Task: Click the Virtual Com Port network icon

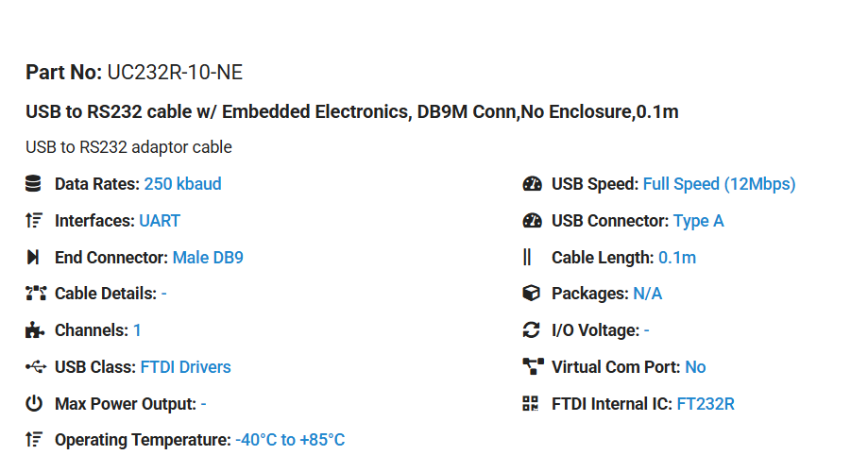Action: tap(533, 367)
